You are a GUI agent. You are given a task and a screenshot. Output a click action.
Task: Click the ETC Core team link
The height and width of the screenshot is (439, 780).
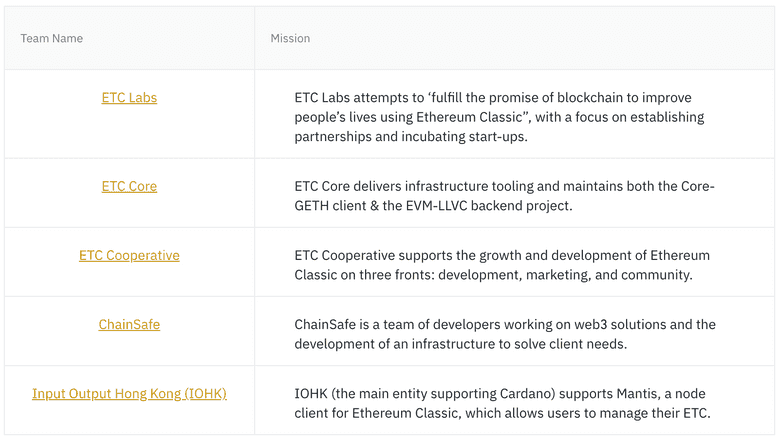click(129, 186)
